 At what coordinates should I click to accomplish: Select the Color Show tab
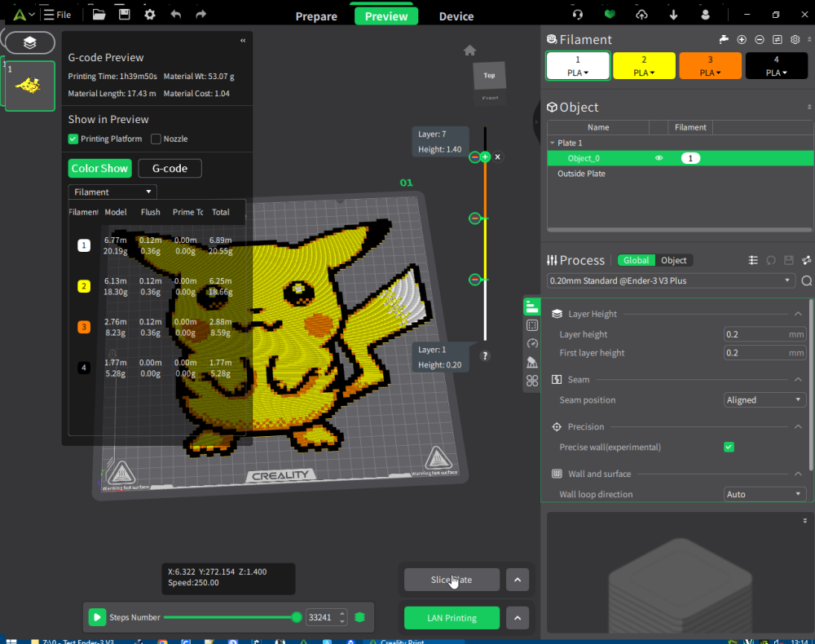pyautogui.click(x=99, y=169)
